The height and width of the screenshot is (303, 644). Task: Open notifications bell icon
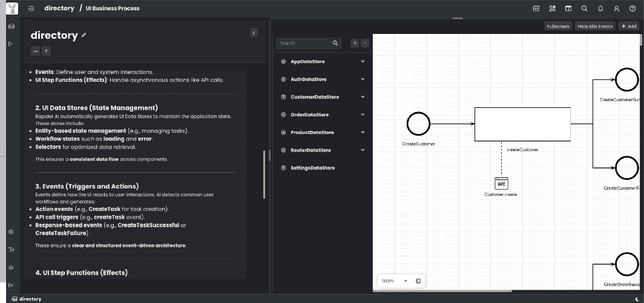click(600, 8)
